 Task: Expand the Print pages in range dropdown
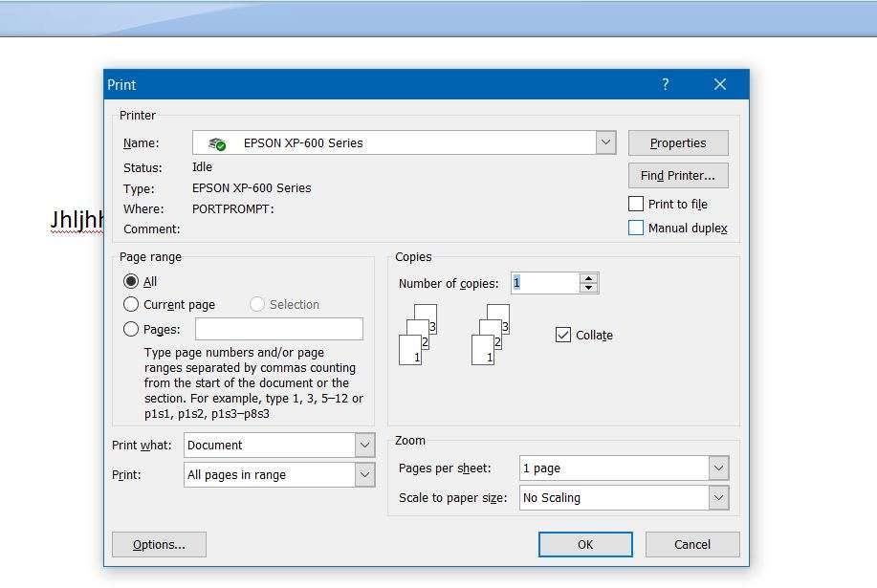click(364, 474)
